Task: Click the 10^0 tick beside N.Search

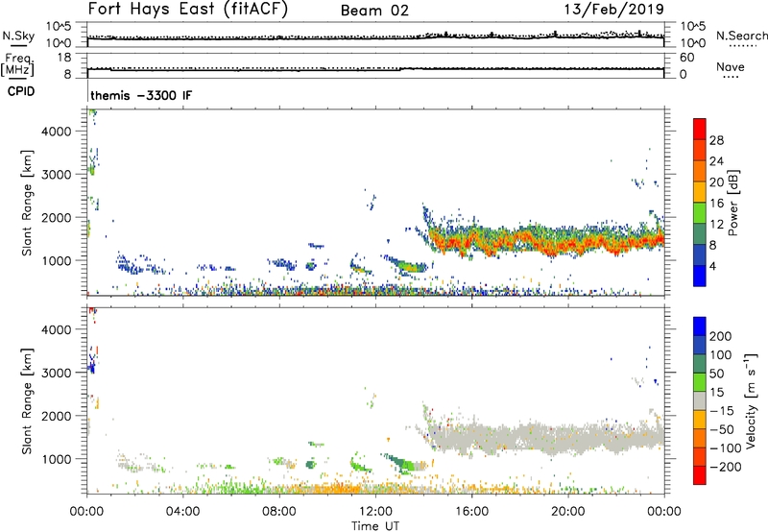Action: click(693, 43)
